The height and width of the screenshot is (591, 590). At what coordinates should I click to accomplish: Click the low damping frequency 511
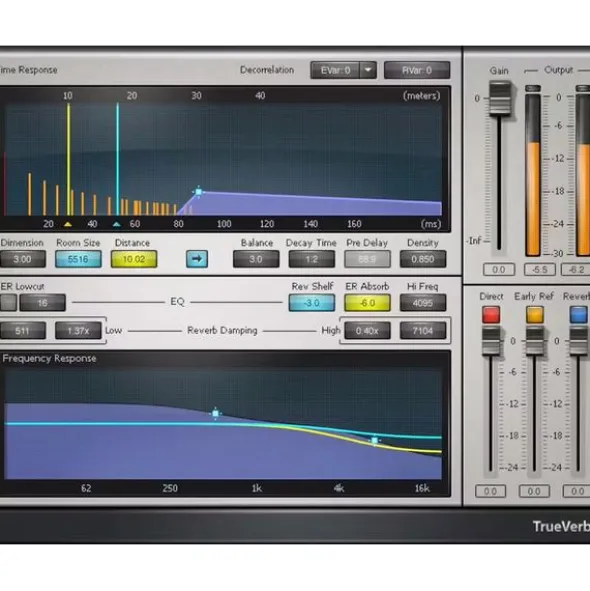point(23,331)
